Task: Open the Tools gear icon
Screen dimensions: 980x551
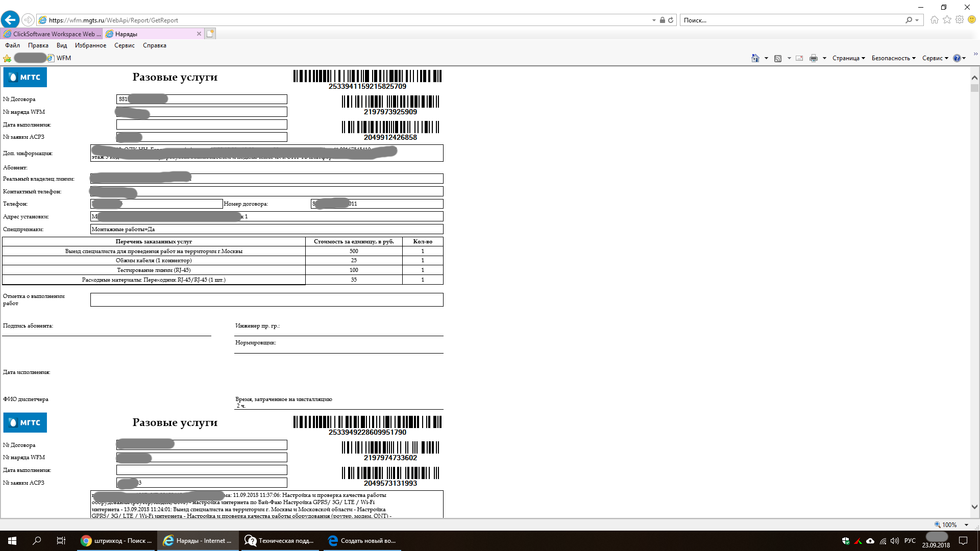Action: (960, 20)
